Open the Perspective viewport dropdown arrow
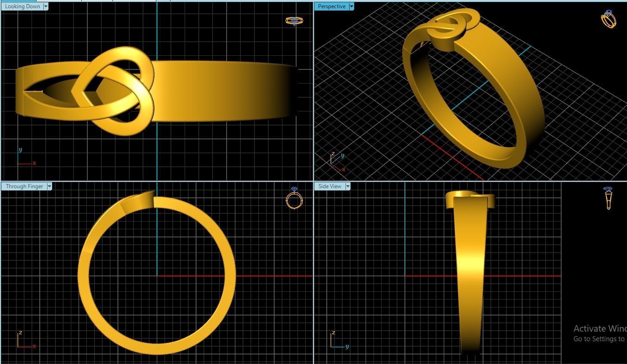Image resolution: width=627 pixels, height=364 pixels. pyautogui.click(x=351, y=6)
